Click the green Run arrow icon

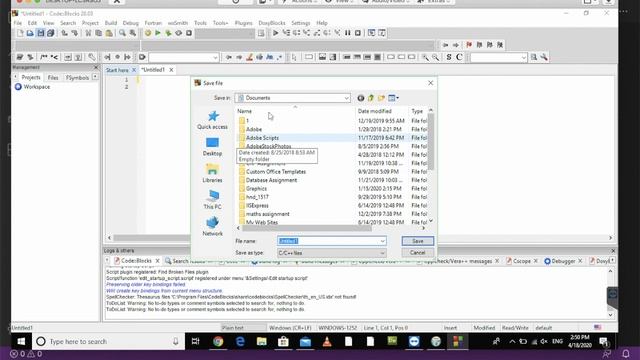158,33
